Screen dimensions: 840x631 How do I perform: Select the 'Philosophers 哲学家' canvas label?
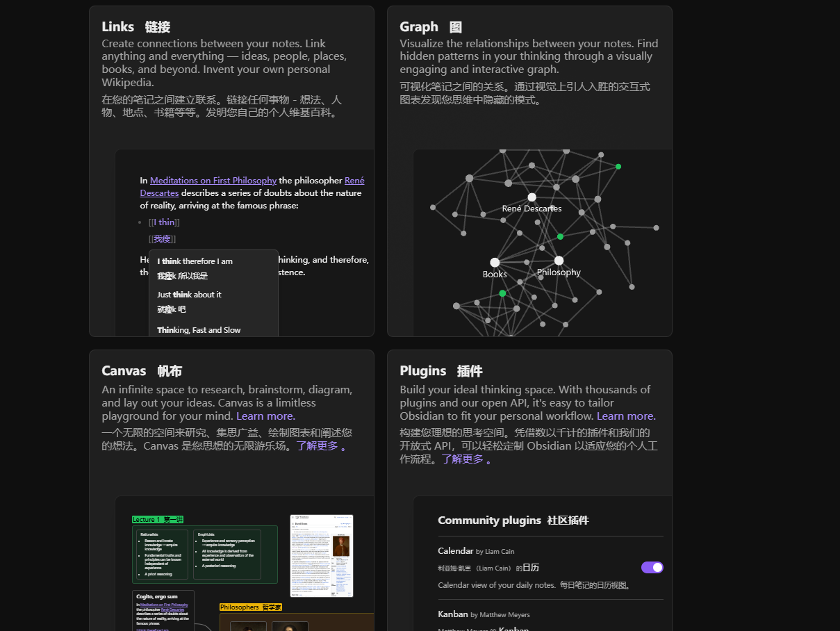pos(251,607)
